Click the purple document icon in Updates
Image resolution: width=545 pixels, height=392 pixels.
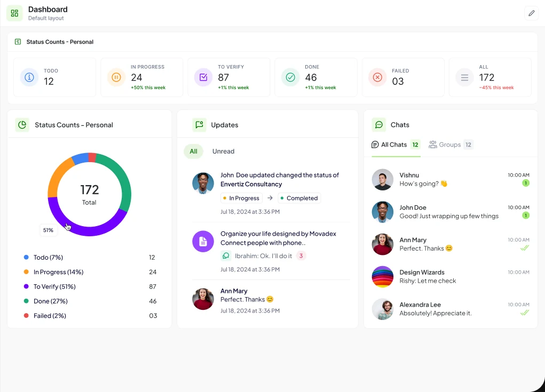pyautogui.click(x=203, y=241)
